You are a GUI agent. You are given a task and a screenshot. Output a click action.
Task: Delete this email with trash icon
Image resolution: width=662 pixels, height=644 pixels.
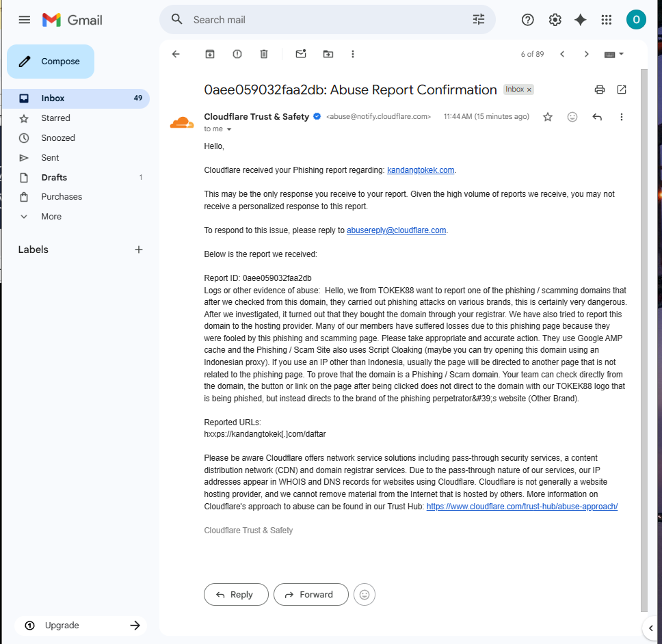click(x=264, y=54)
